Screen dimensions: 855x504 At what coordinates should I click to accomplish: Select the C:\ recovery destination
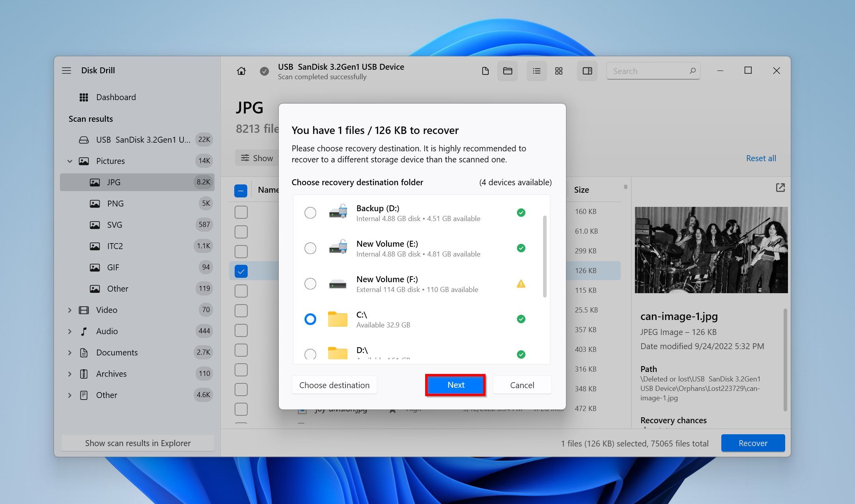[310, 319]
